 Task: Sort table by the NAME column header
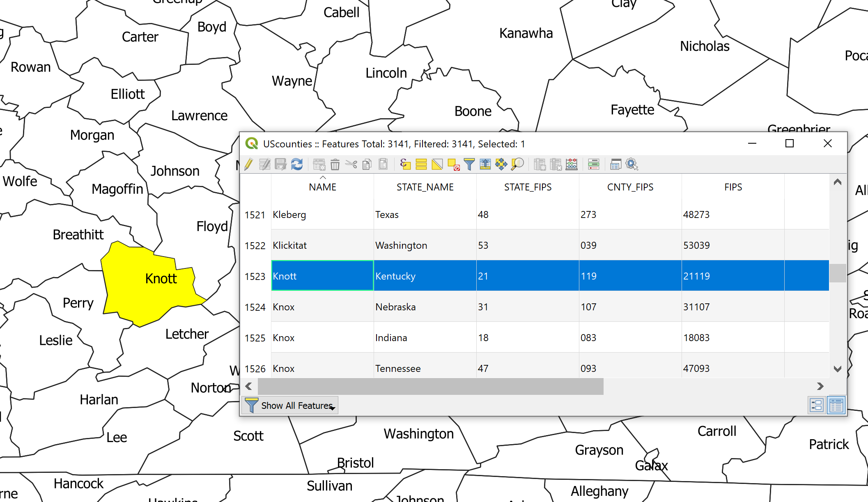[322, 187]
